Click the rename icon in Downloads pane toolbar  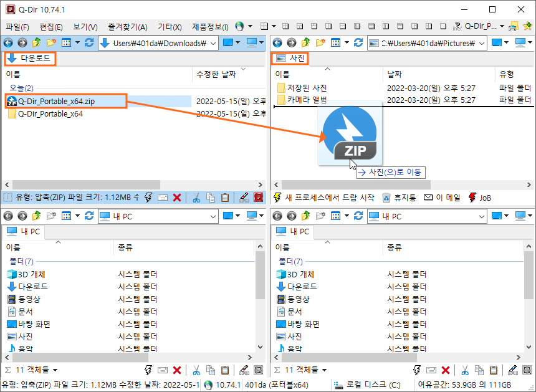coord(163,198)
